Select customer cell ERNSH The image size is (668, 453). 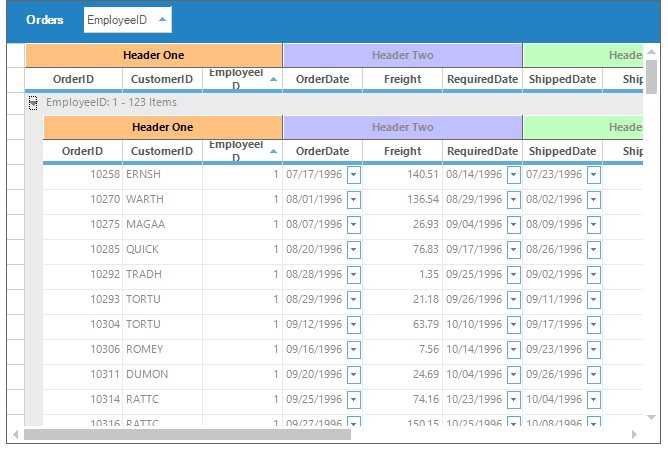(144, 174)
